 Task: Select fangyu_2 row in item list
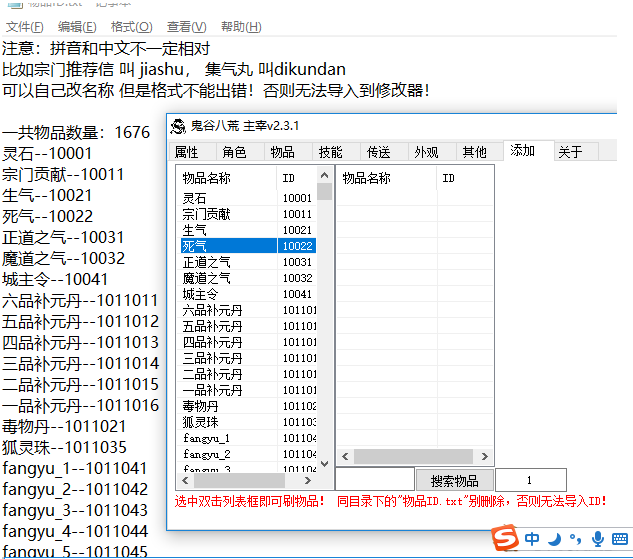[247, 454]
